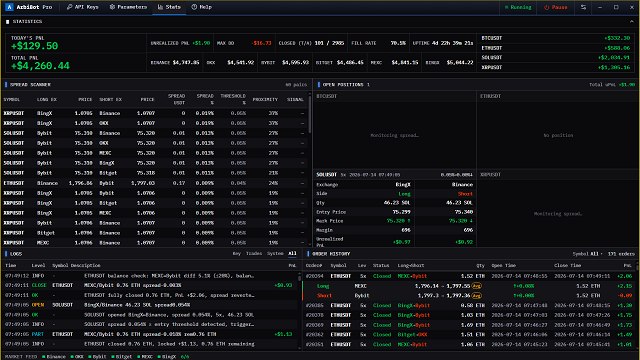Select the XRPUSDT Bitget to Binance scanner row
This screenshot has height=360, width=640.
[x=154, y=233]
